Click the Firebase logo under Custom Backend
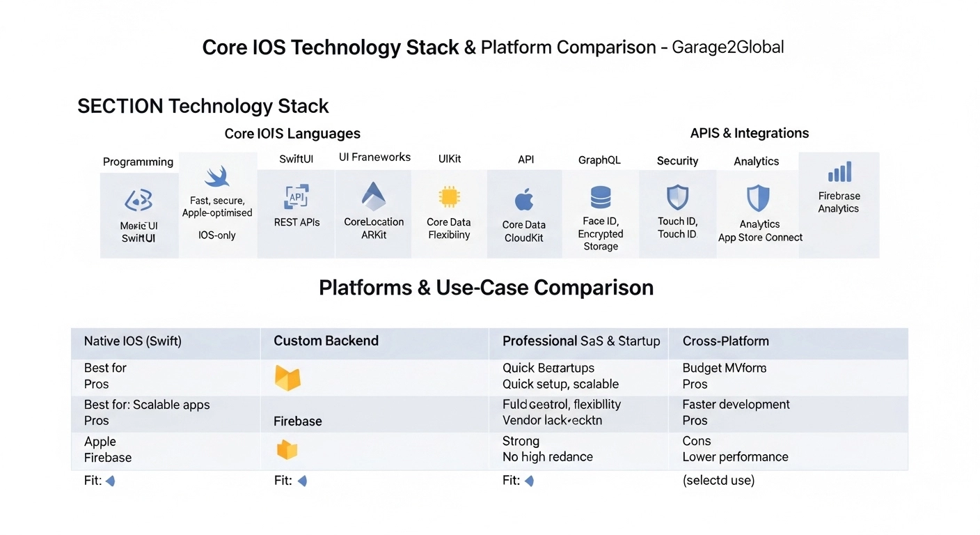This screenshot has height=535, width=980. coord(287,378)
